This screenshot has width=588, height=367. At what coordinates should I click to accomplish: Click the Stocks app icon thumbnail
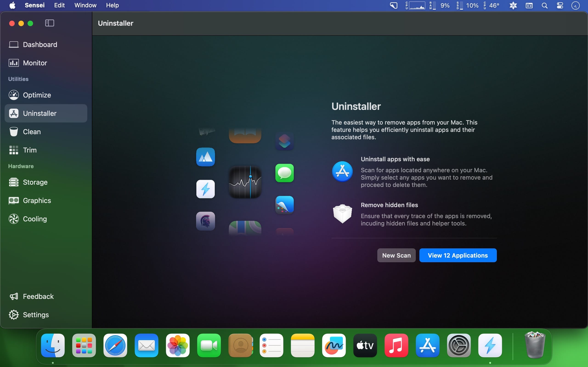point(245,182)
